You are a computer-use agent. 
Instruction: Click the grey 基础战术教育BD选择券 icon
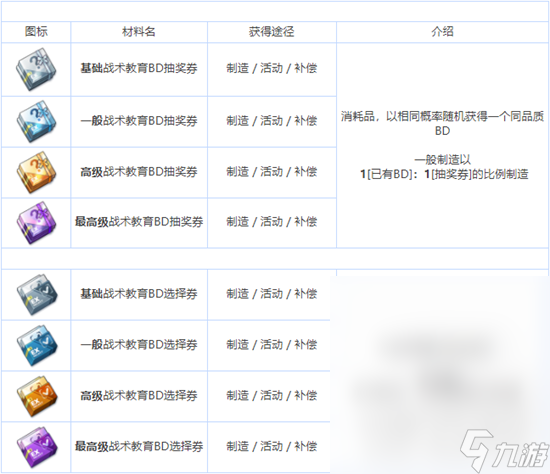pos(37,295)
